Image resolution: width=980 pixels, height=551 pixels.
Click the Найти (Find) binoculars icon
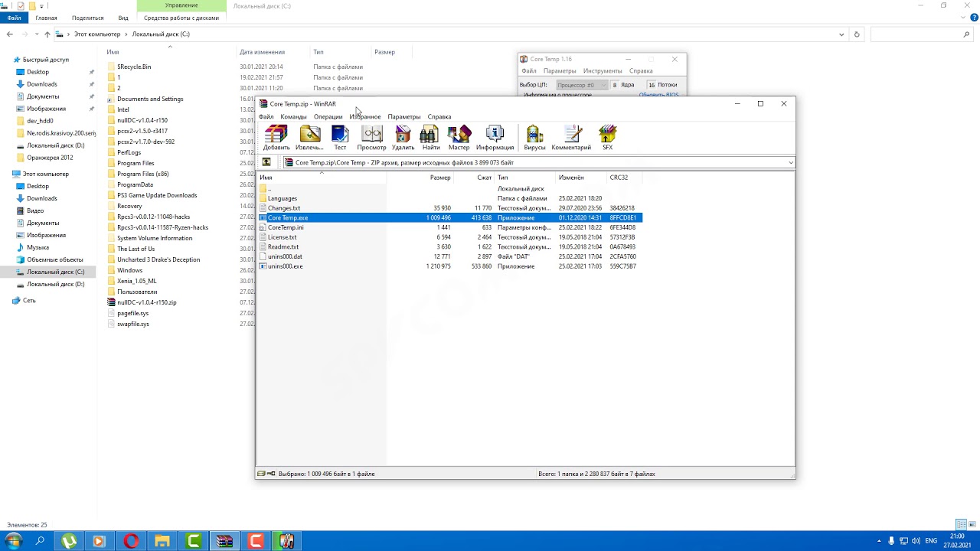[x=431, y=137]
